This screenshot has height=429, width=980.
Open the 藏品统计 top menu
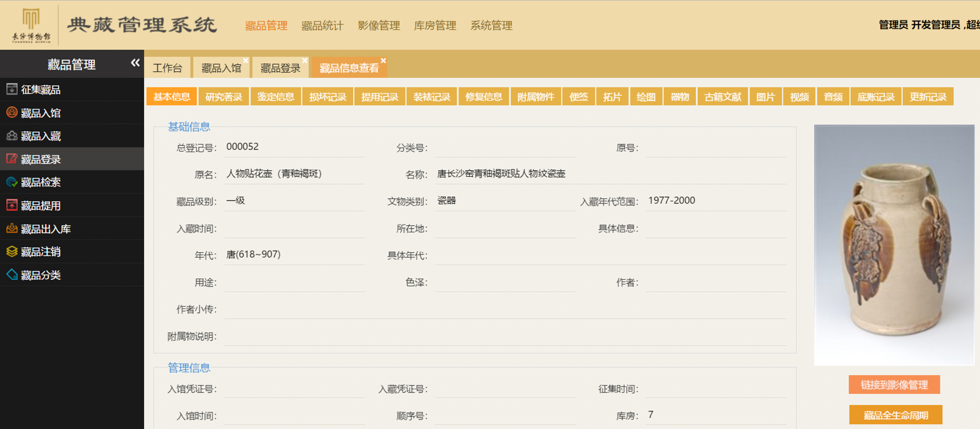(x=322, y=26)
